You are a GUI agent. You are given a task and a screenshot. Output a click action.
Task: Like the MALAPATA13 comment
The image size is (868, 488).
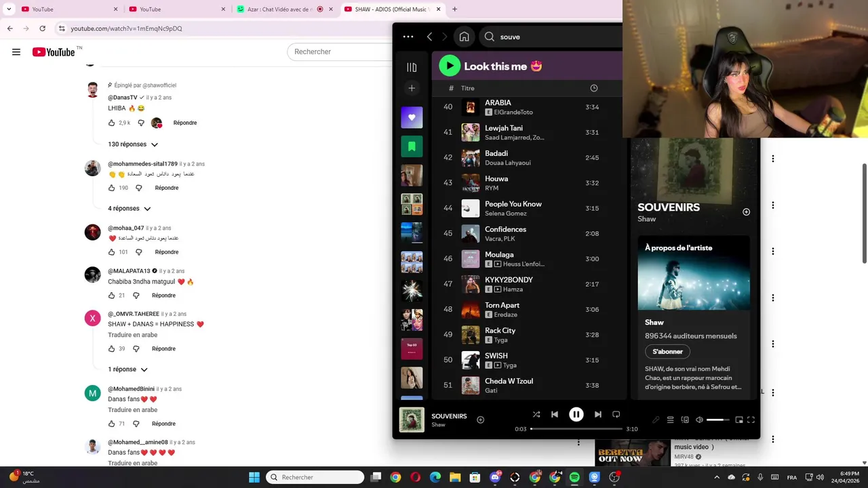point(112,296)
